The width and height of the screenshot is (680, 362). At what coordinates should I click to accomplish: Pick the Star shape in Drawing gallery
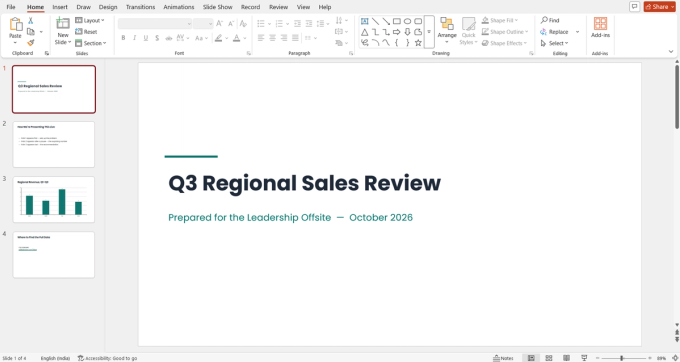pos(418,43)
